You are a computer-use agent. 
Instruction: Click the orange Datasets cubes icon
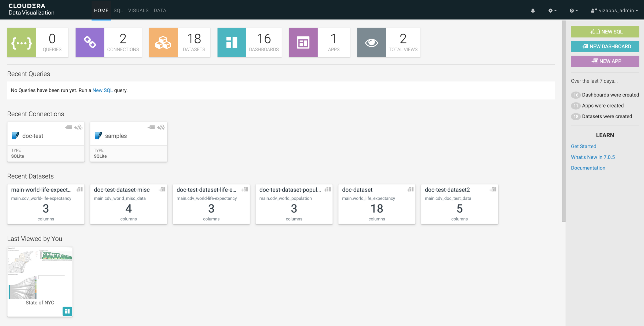[163, 42]
